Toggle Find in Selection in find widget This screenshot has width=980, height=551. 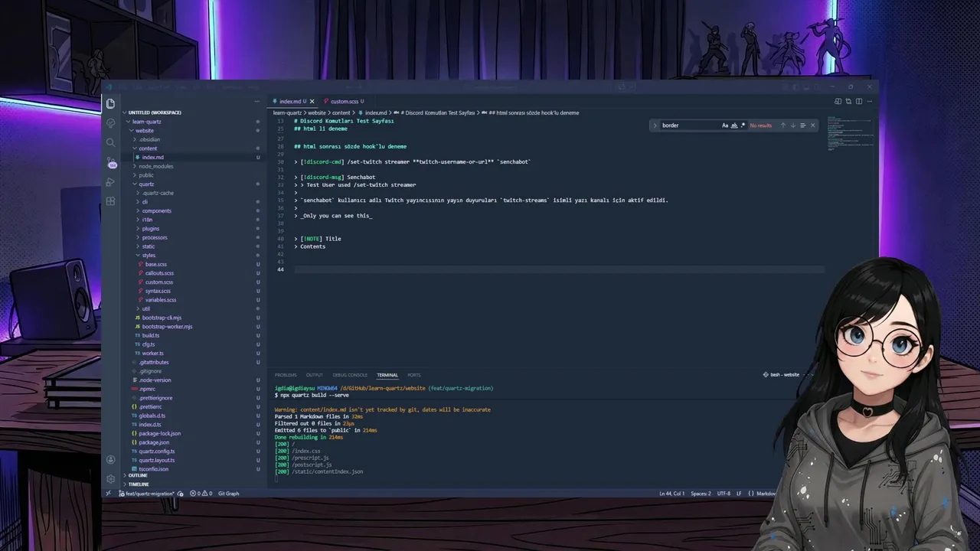pyautogui.click(x=802, y=125)
